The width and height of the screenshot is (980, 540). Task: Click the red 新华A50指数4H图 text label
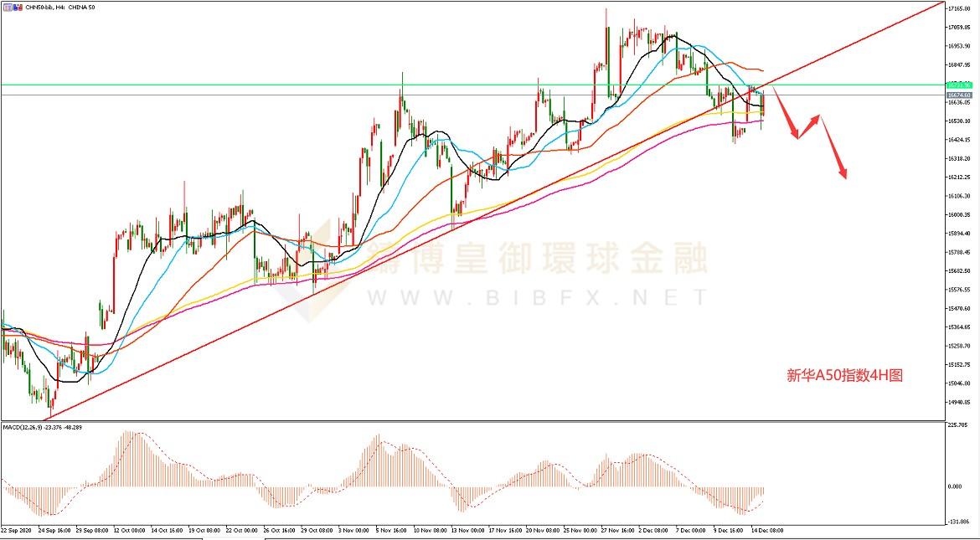845,377
